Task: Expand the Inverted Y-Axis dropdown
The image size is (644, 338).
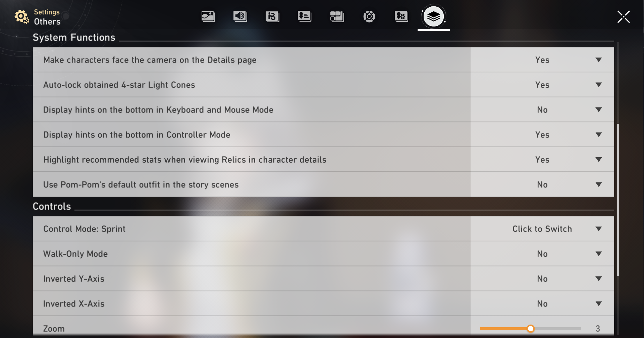Action: (x=542, y=279)
